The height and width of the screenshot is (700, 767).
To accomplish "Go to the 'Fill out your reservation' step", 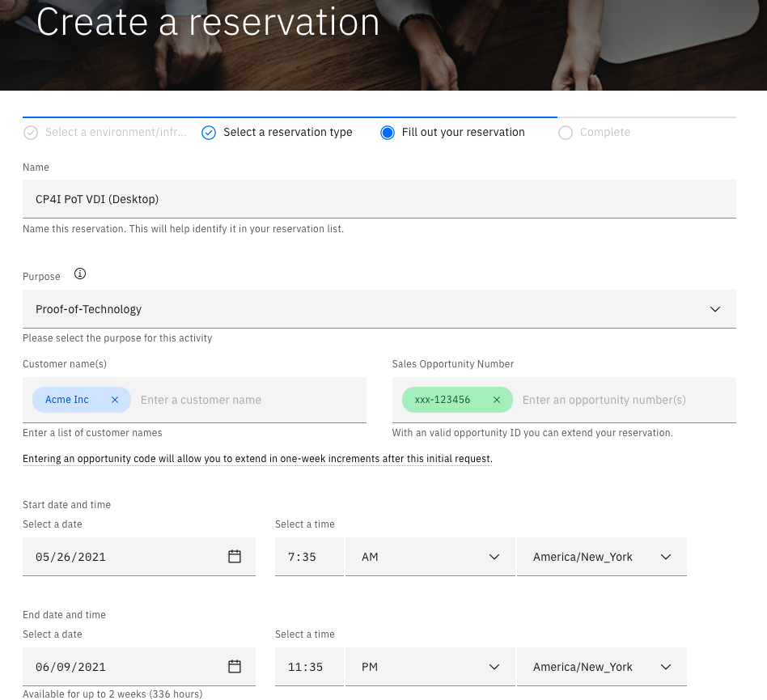I will click(x=464, y=133).
